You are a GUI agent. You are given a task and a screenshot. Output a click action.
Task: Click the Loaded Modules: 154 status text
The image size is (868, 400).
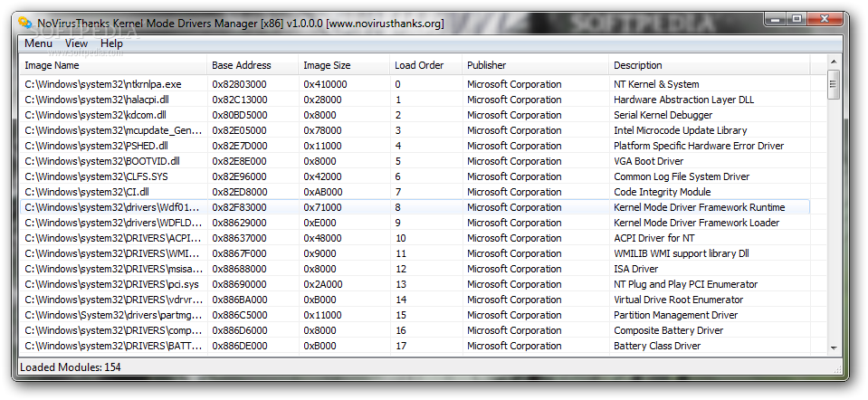point(71,367)
